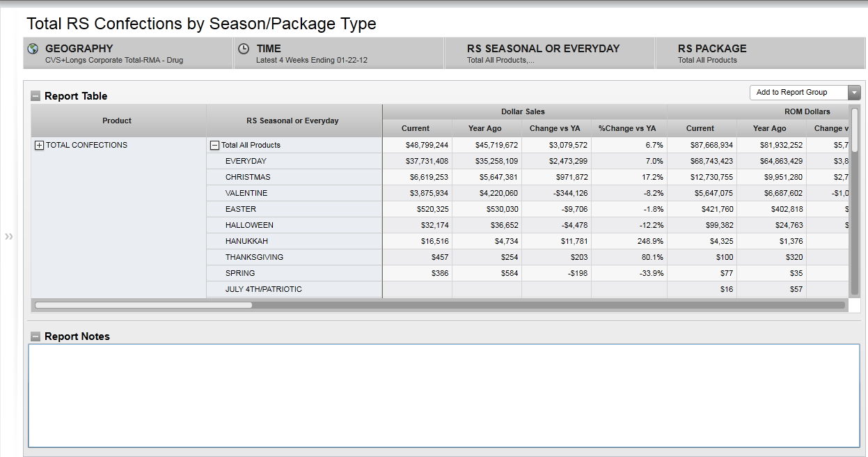Click inside the Report Notes text box
Viewport: 868px width, 457px height.
(x=443, y=395)
